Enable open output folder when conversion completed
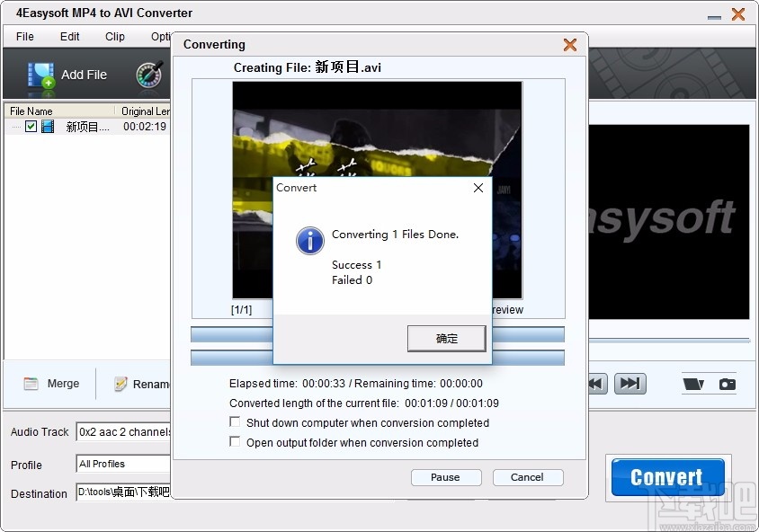759x532 pixels. 235,442
